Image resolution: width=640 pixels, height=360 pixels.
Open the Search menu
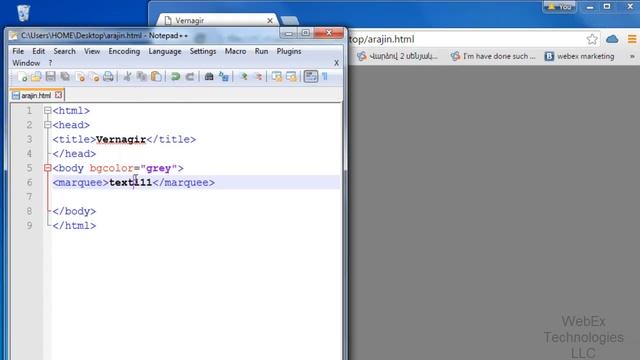64,51
